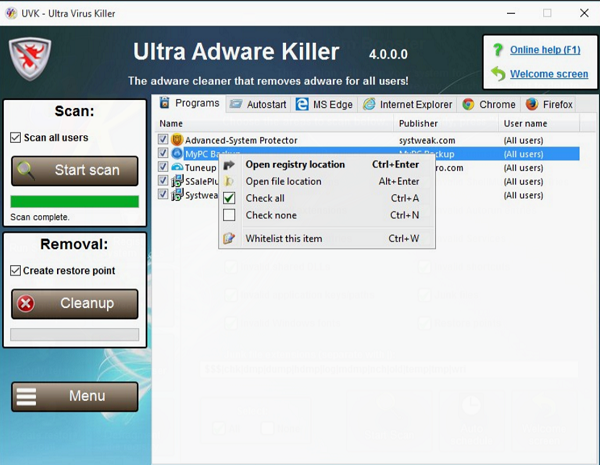The width and height of the screenshot is (600, 465).
Task: Uncheck the SSalePlus row checkbox
Action: tap(163, 180)
